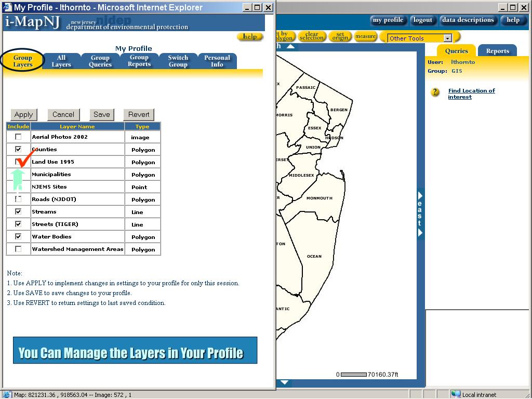Click the map scale bar

pos(353,375)
